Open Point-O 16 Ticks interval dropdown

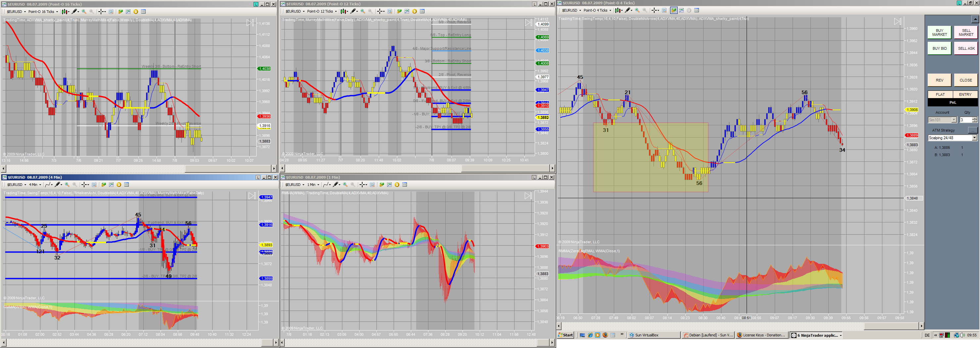tap(43, 11)
